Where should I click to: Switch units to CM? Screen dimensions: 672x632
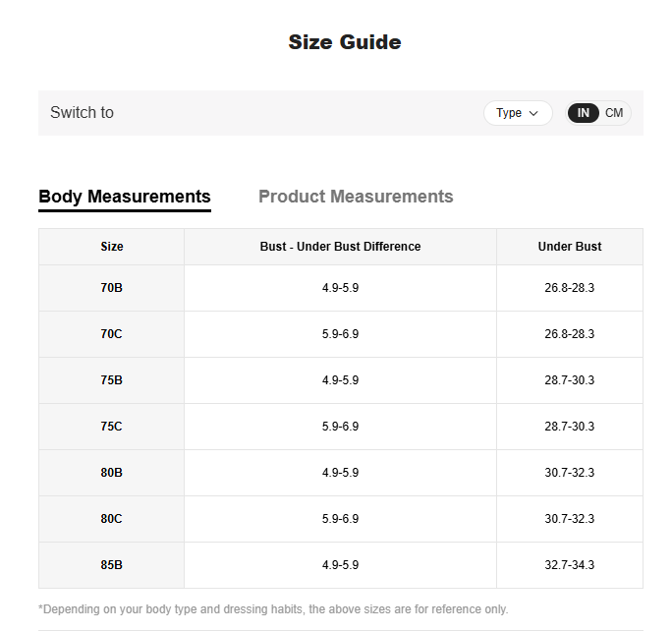(614, 113)
